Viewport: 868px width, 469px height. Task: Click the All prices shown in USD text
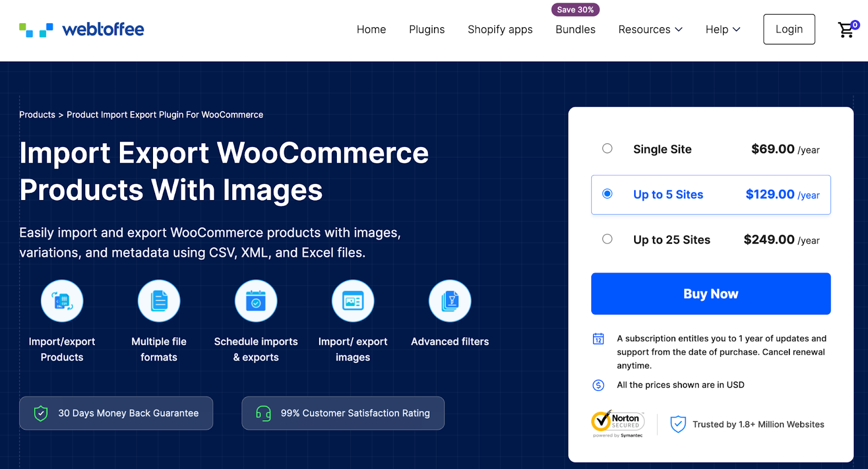680,385
